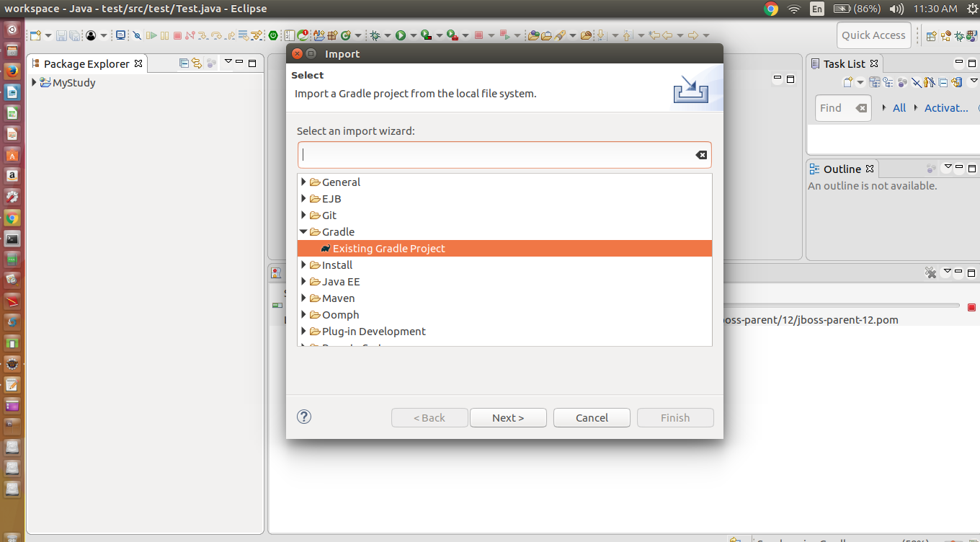Expand the Maven import category

point(303,298)
